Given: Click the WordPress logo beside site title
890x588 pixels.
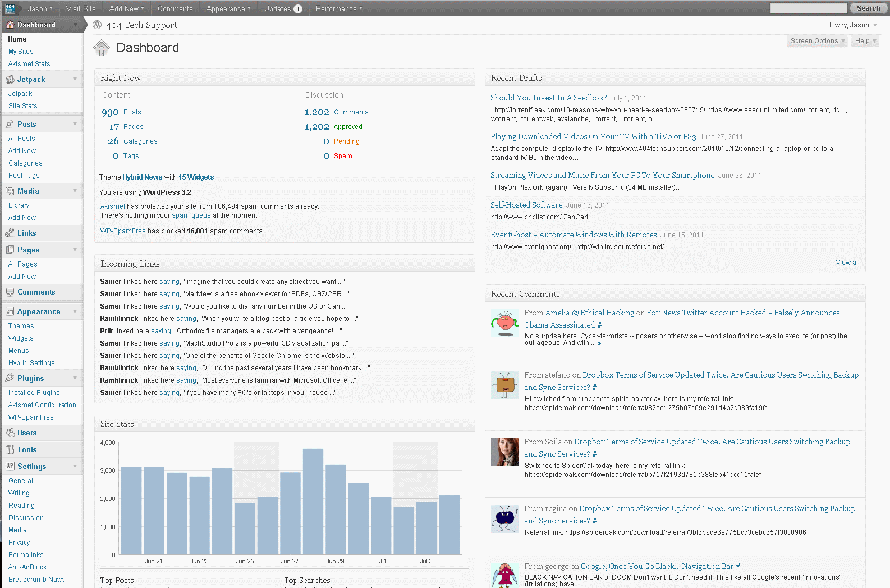Looking at the screenshot, I should click(98, 25).
